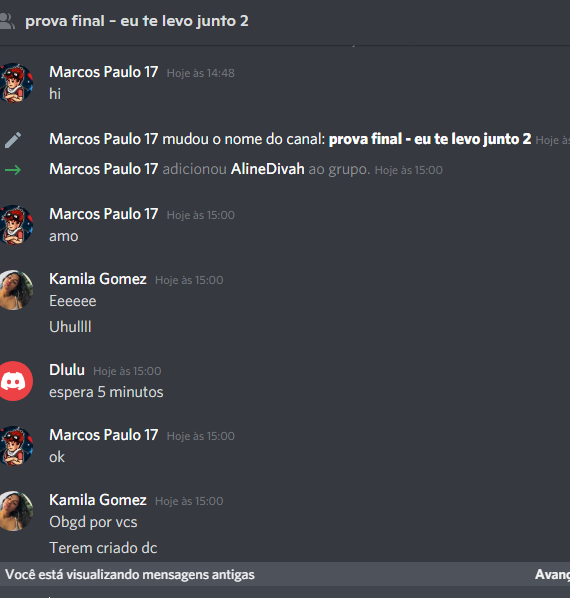This screenshot has width=570, height=598.
Task: Click Dlulu's red Discord logo avatar
Action: tap(16, 381)
